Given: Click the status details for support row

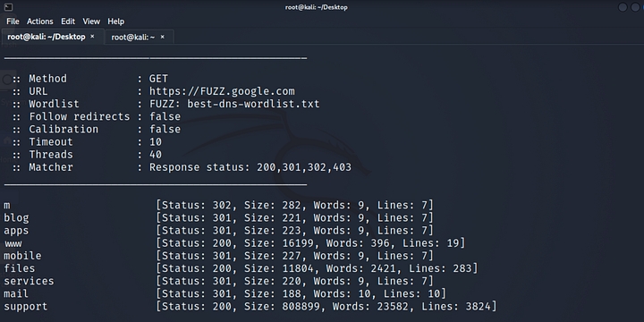Looking at the screenshot, I should [326, 307].
